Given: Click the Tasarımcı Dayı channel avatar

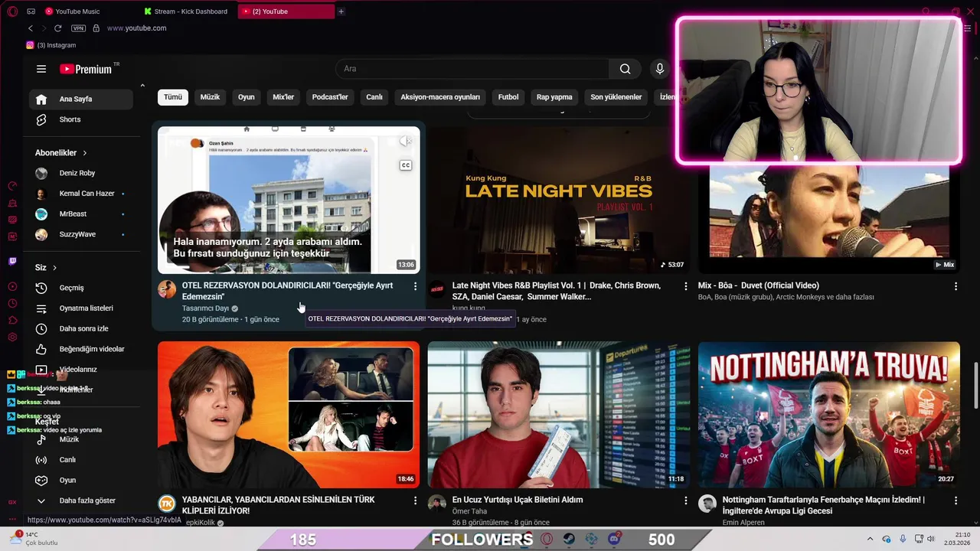Looking at the screenshot, I should [167, 289].
